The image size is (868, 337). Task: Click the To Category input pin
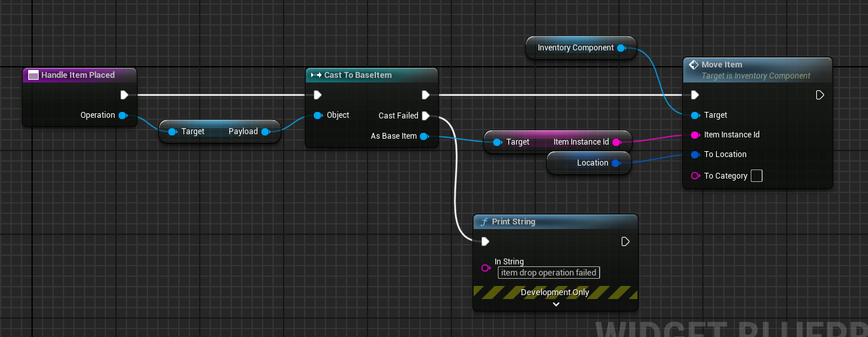coord(695,176)
